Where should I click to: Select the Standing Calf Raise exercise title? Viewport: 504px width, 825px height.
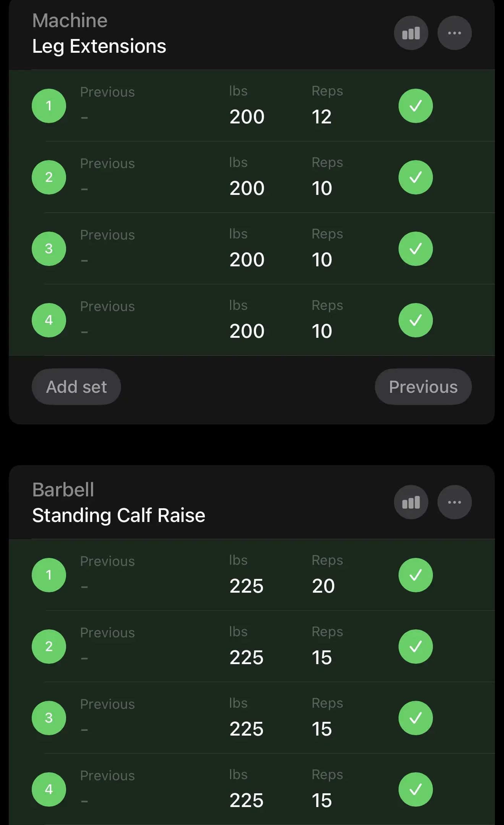118,515
